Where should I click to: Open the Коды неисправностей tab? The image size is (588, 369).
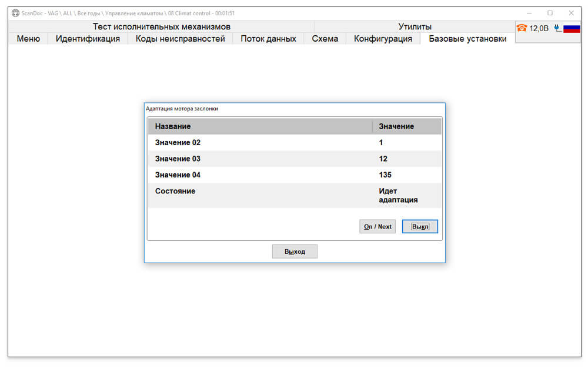(180, 39)
